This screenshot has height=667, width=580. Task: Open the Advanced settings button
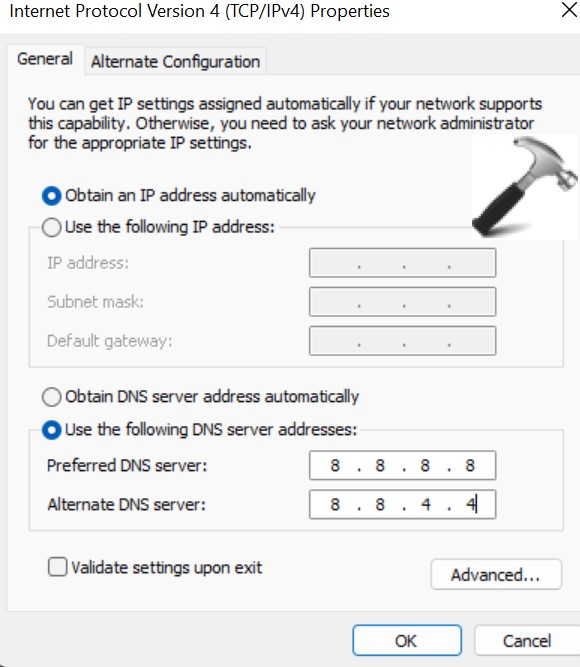(x=496, y=574)
